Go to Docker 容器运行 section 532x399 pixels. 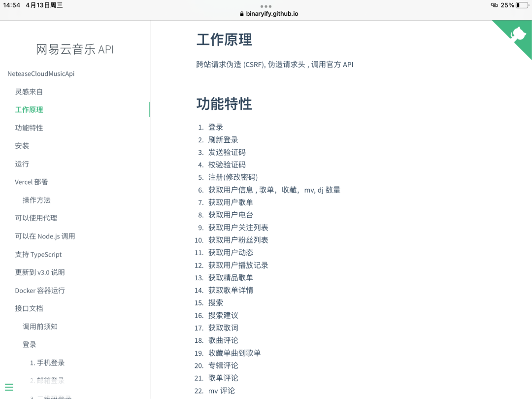click(x=40, y=291)
